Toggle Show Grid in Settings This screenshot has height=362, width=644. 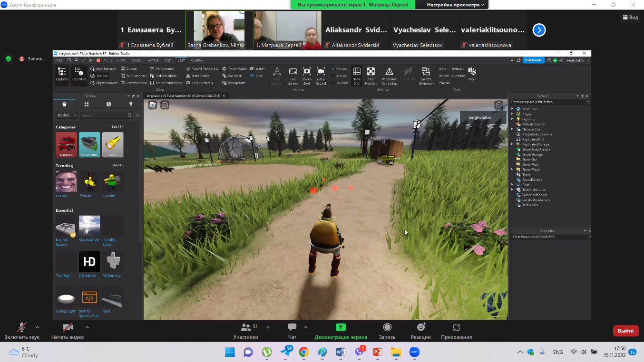pyautogui.click(x=357, y=76)
